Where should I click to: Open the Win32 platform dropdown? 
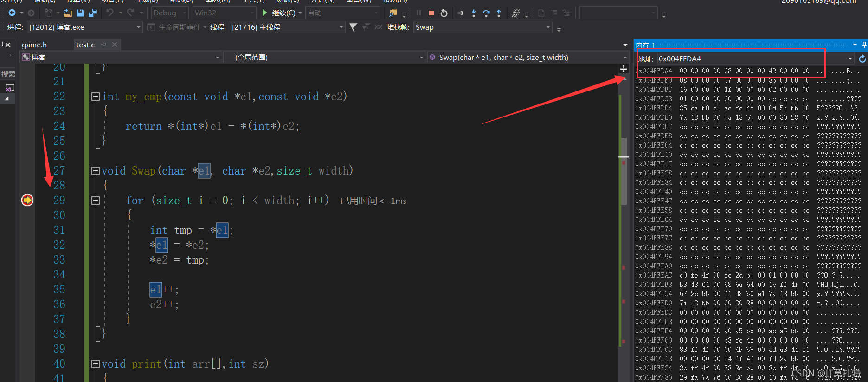pos(225,13)
